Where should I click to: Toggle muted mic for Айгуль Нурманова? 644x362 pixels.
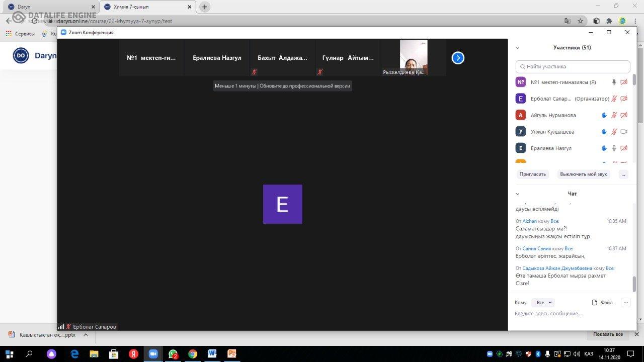[614, 115]
